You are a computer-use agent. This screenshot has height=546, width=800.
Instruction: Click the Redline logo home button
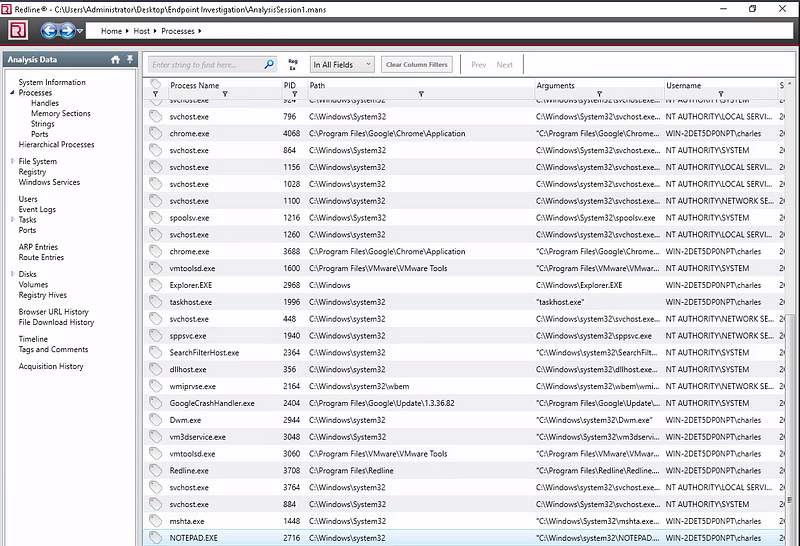pos(18,31)
